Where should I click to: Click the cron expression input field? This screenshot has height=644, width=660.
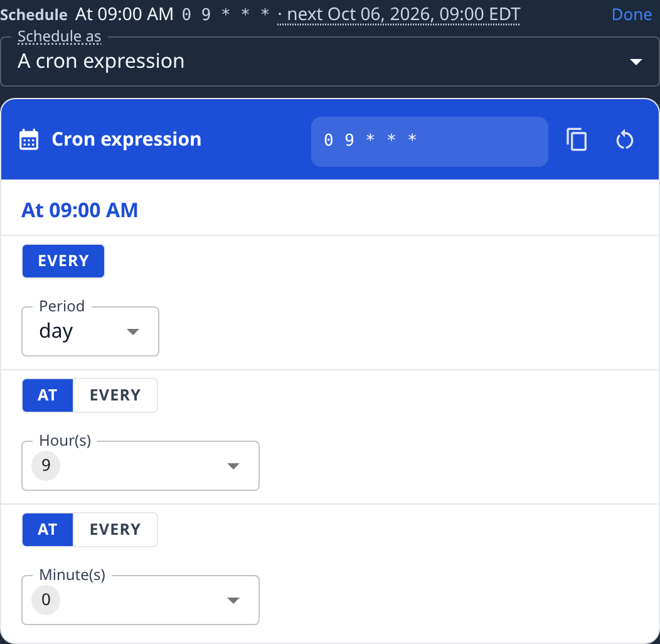click(429, 141)
